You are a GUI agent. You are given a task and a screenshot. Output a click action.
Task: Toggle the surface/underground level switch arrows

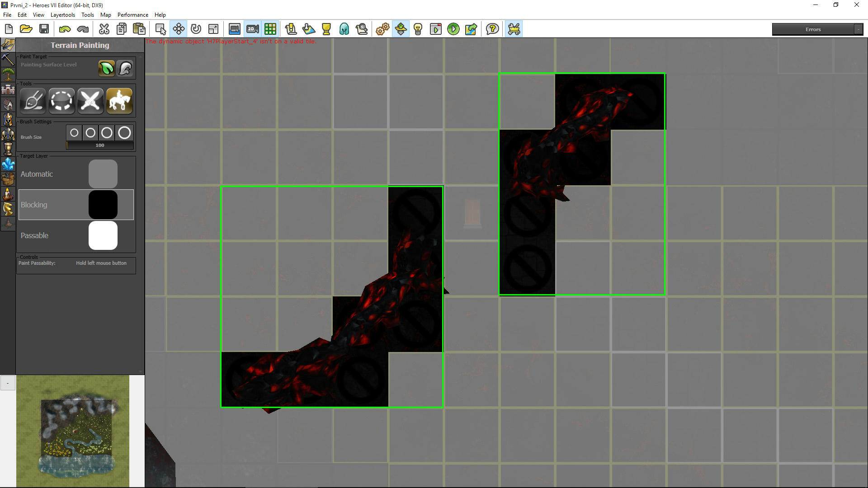pos(401,29)
